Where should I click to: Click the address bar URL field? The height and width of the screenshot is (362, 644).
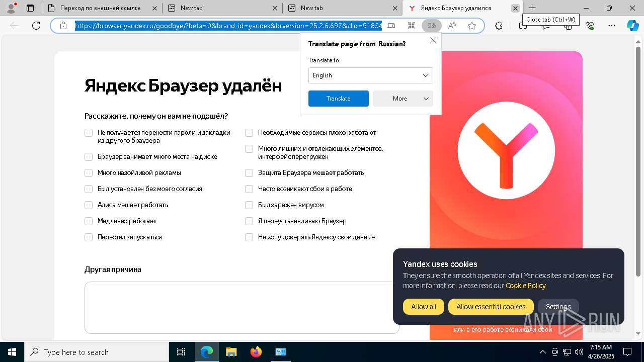tap(228, 26)
